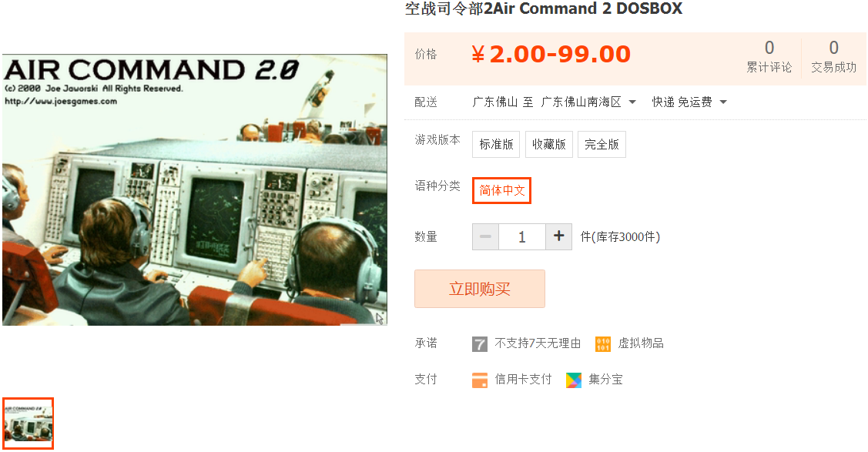Click the credit card payment icon
The width and height of the screenshot is (868, 452).
click(x=479, y=380)
